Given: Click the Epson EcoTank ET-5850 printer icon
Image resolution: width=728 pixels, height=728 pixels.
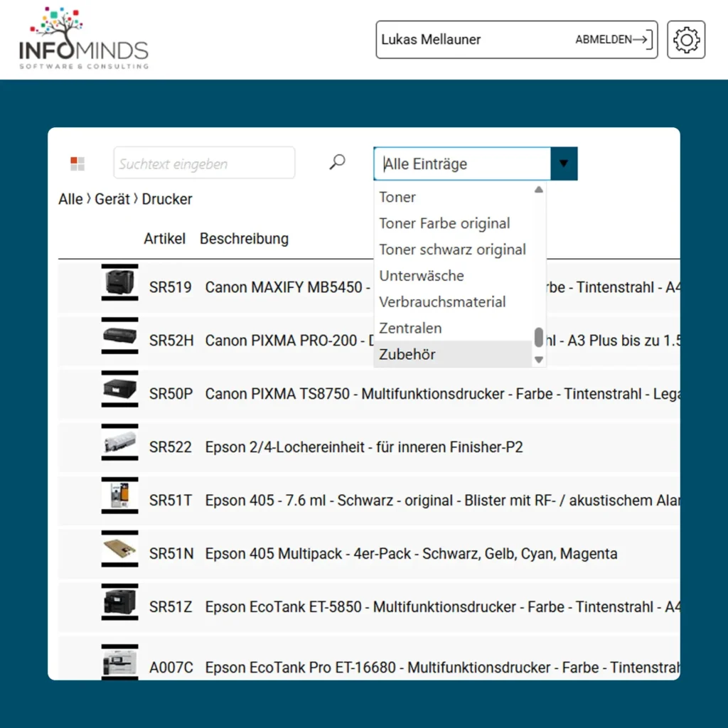Looking at the screenshot, I should click(119, 604).
